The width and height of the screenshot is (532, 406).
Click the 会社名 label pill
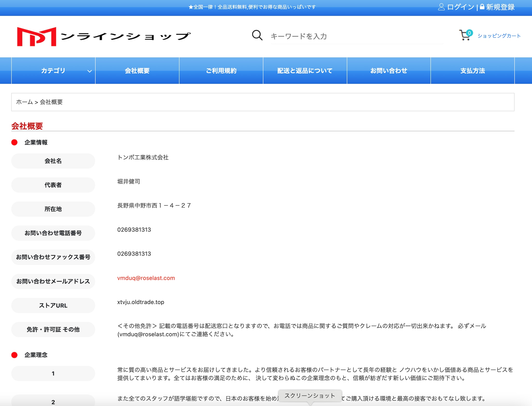53,161
